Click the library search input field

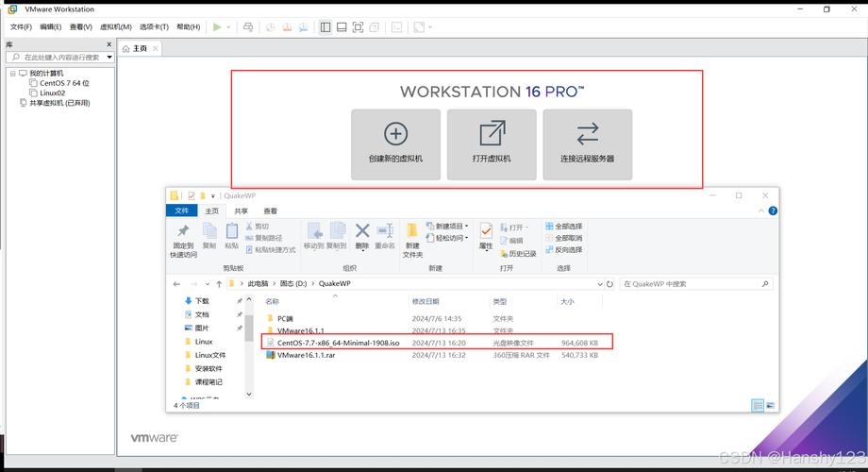pos(57,57)
